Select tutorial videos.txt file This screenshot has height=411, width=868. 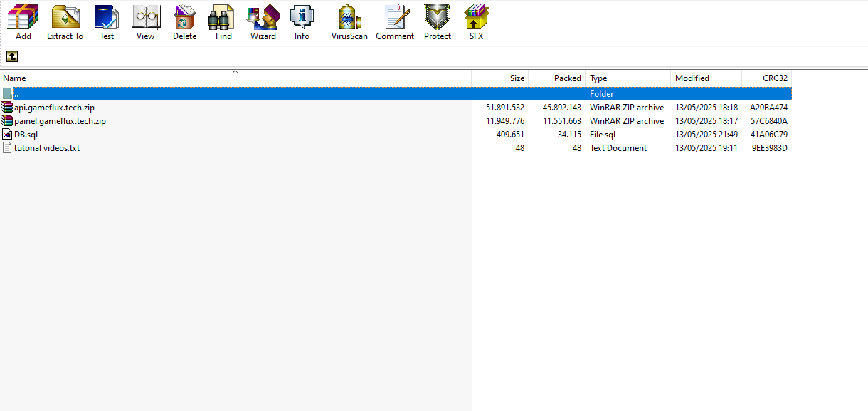[46, 148]
